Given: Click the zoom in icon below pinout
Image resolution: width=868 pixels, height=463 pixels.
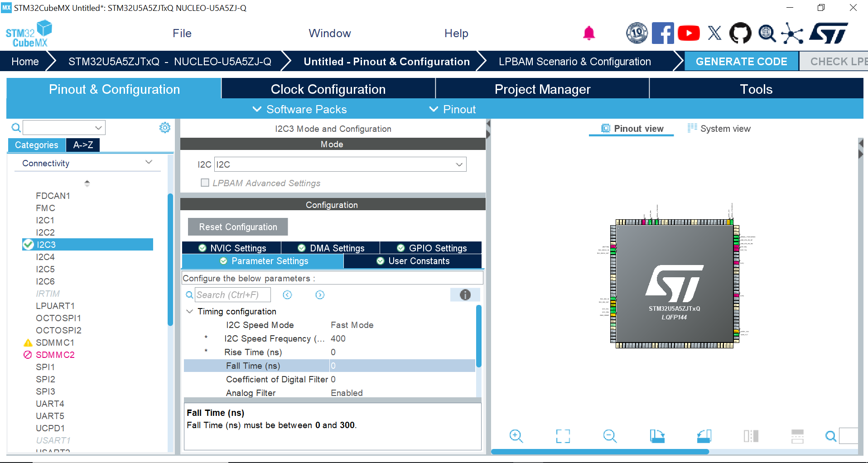Looking at the screenshot, I should click(x=516, y=436).
